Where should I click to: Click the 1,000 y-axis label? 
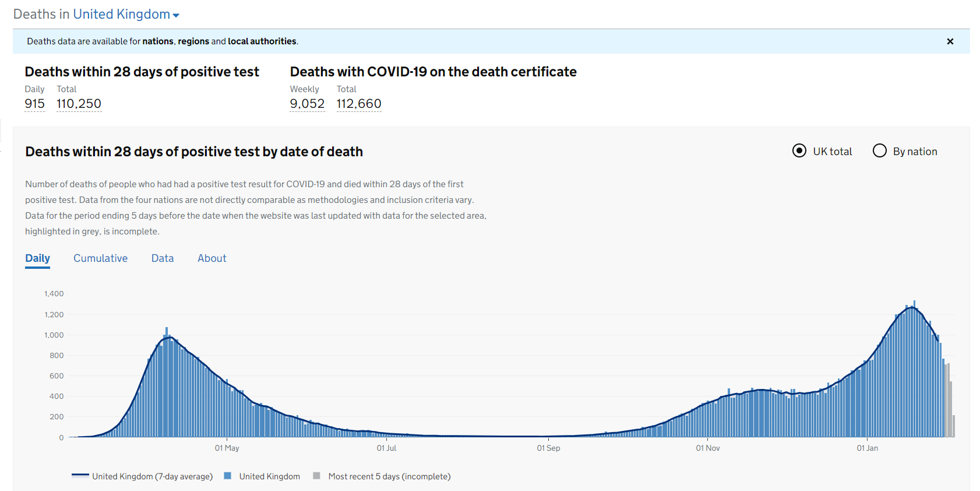[54, 335]
